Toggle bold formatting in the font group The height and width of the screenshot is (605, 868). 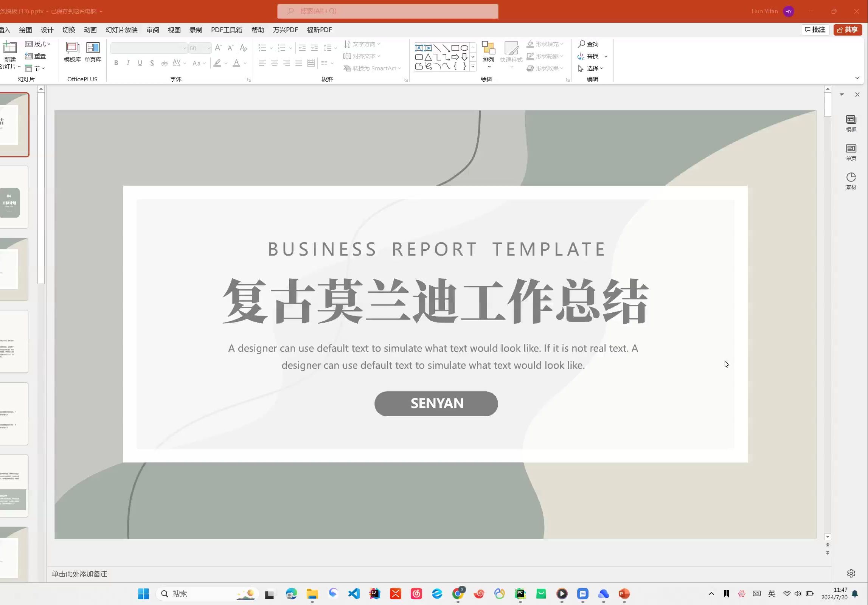coord(116,63)
